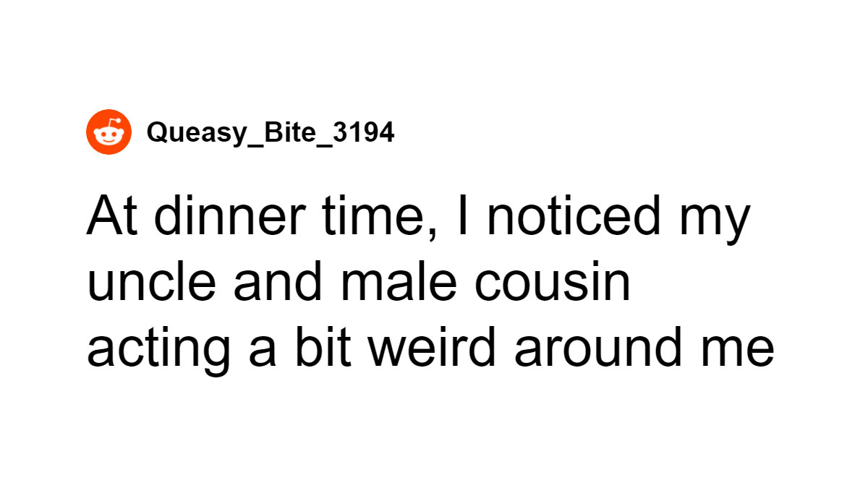Click the Reddit Snoo avatar icon
Viewport: 868px width, 488px height.
pyautogui.click(x=109, y=133)
